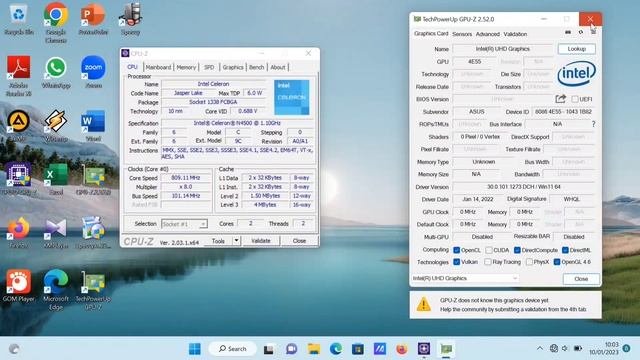
Task: Open the WhatsApp desktop shortcut
Action: click(x=56, y=73)
